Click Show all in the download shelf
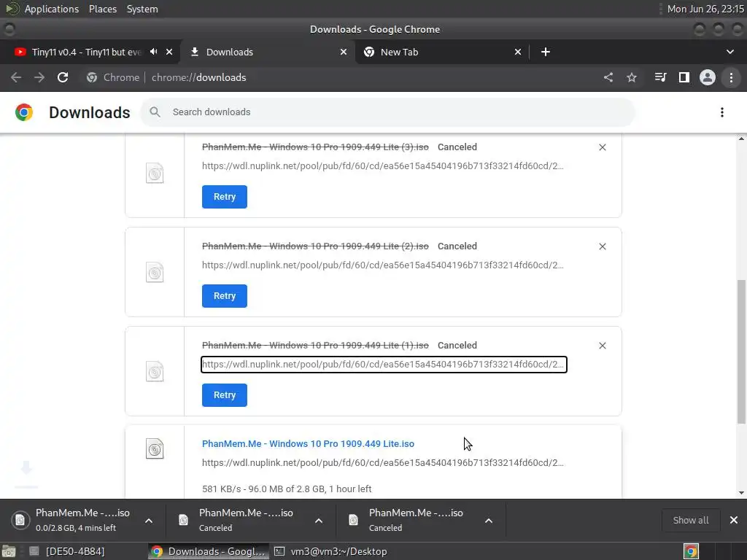The image size is (747, 560). coord(690,521)
